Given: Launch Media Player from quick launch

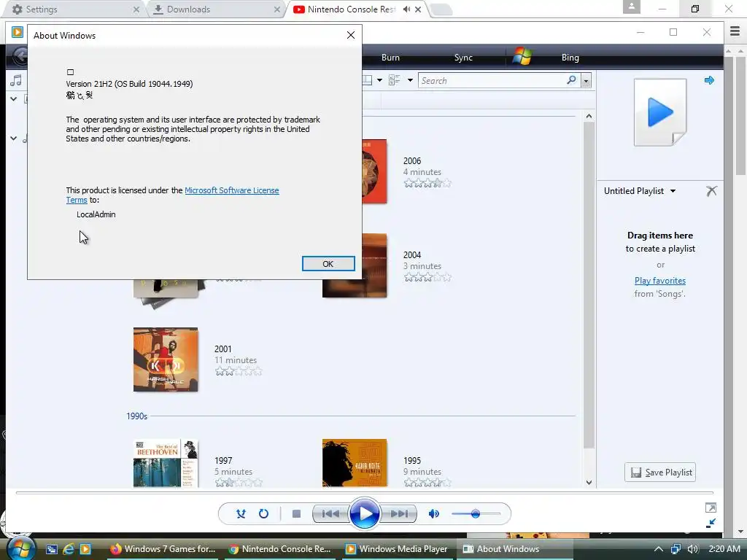Looking at the screenshot, I should (x=85, y=550).
